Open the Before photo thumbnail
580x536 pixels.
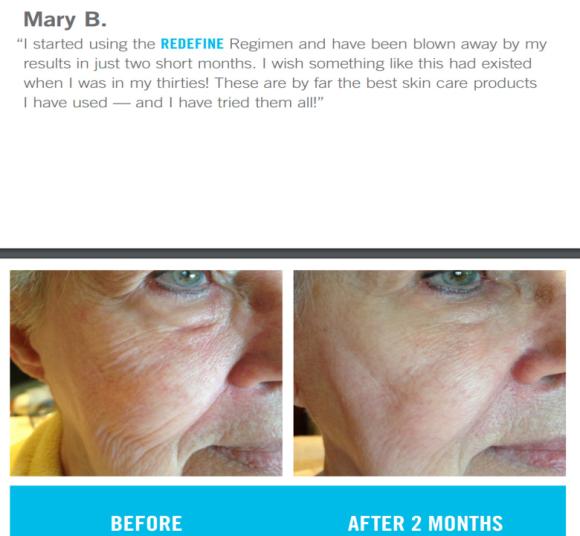[146, 373]
